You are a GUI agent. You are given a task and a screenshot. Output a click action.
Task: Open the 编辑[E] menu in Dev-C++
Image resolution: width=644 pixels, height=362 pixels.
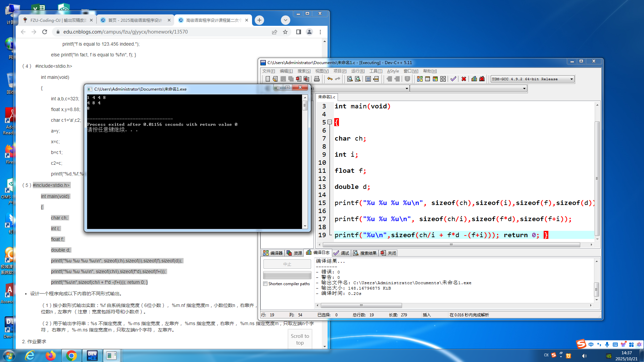click(x=286, y=71)
